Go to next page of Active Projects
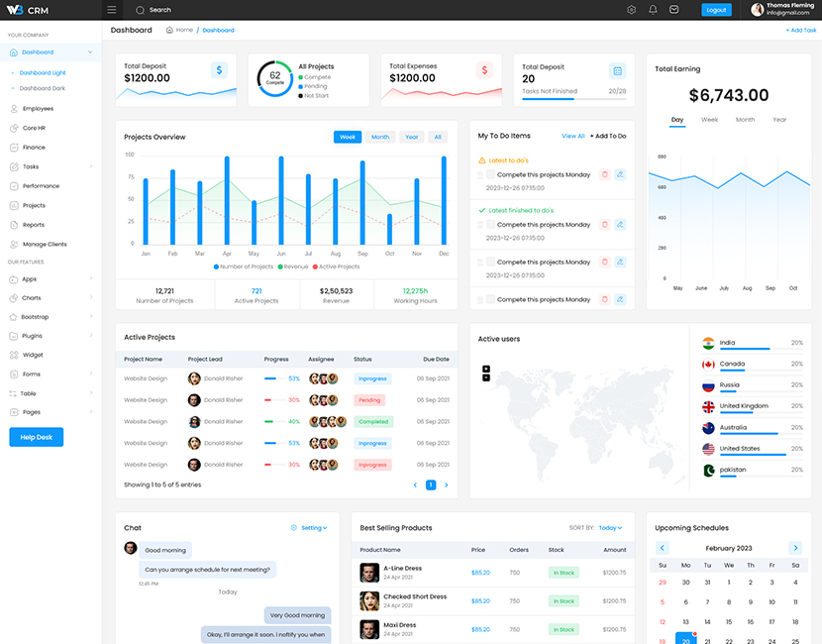822x644 pixels. (x=446, y=485)
